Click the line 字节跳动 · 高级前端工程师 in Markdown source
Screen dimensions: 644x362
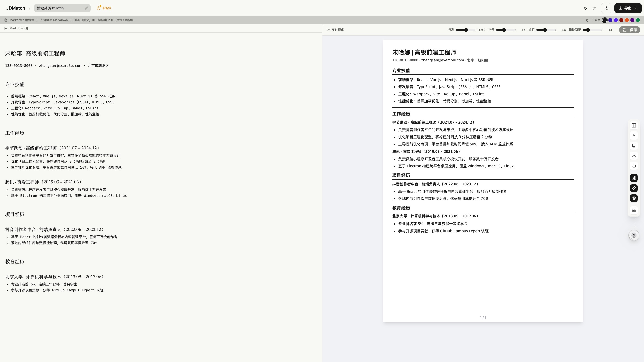click(53, 148)
